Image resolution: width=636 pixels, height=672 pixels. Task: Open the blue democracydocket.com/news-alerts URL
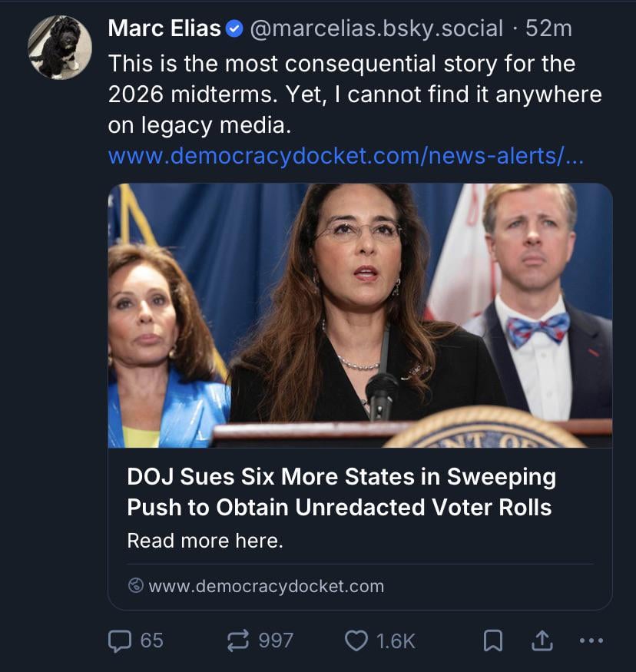tap(346, 155)
